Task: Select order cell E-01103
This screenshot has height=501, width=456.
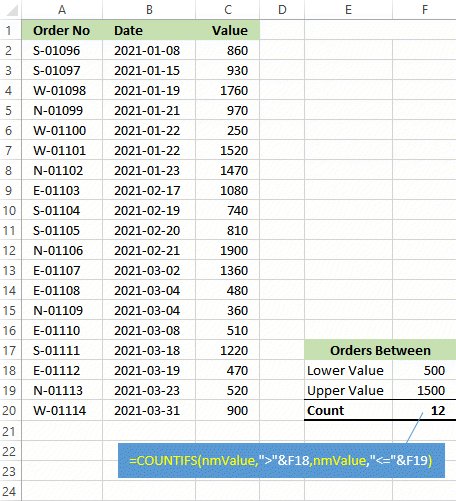Action: 62,190
